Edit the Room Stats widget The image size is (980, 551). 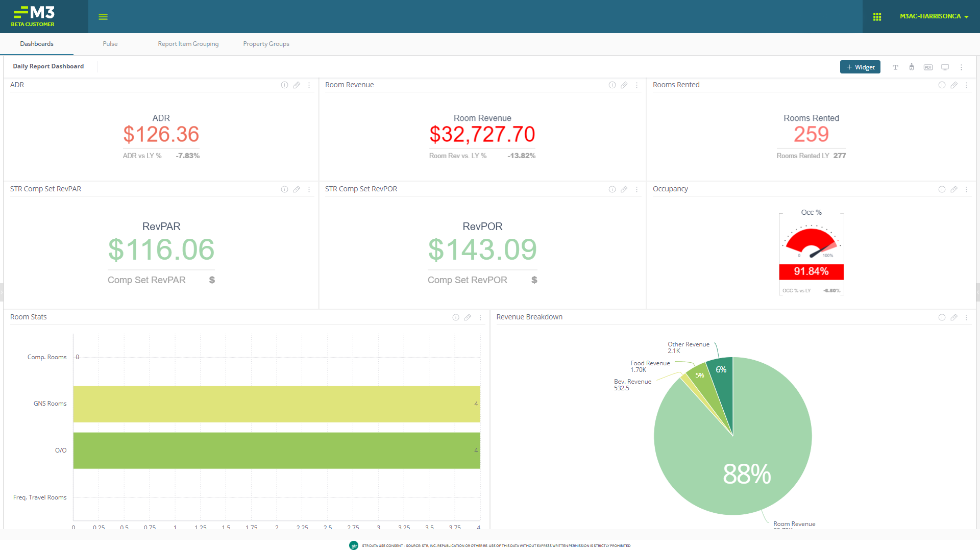[x=468, y=317]
